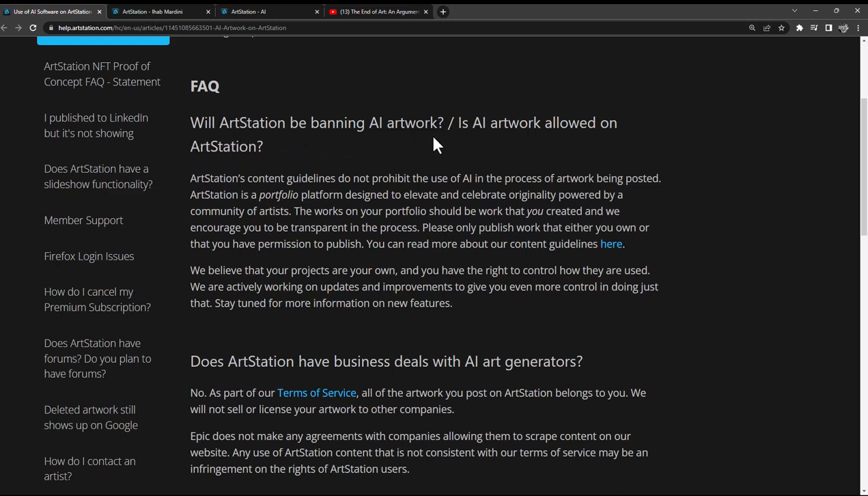The width and height of the screenshot is (868, 496).
Task: Open 'How do I cancel my Premium Subscription?' article
Action: (97, 299)
